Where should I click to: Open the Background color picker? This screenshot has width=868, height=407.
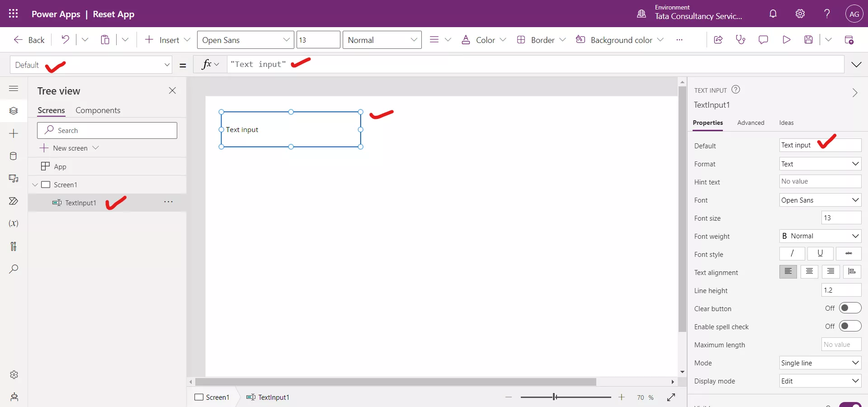point(620,40)
